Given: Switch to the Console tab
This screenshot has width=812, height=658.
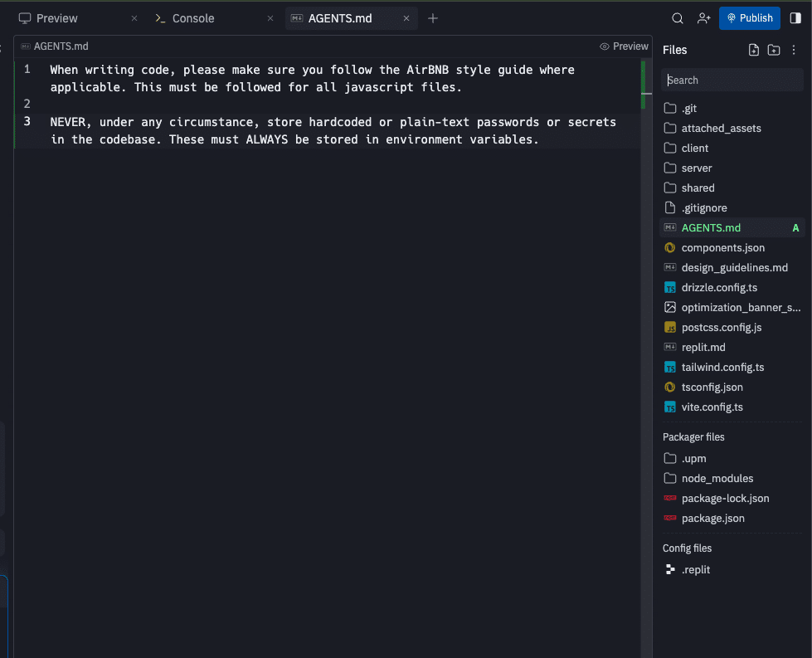Looking at the screenshot, I should (192, 18).
